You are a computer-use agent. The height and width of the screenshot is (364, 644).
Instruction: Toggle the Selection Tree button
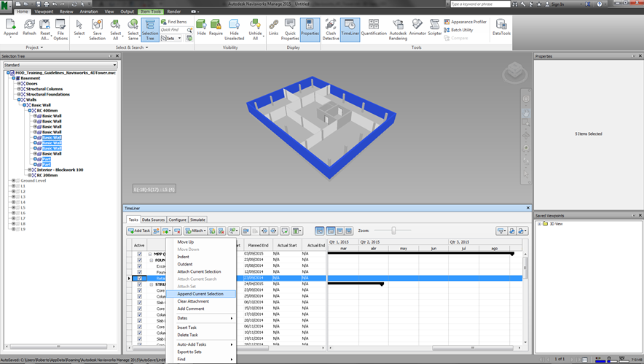coord(150,30)
